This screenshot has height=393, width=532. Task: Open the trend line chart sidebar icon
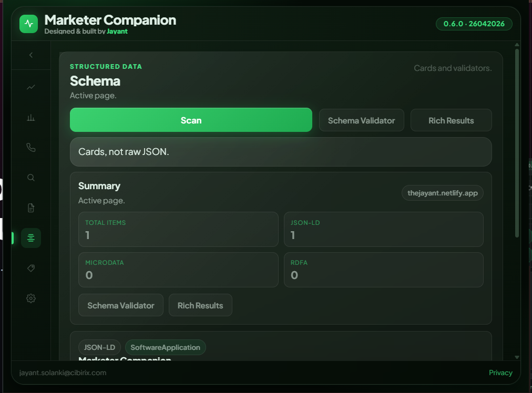click(31, 87)
